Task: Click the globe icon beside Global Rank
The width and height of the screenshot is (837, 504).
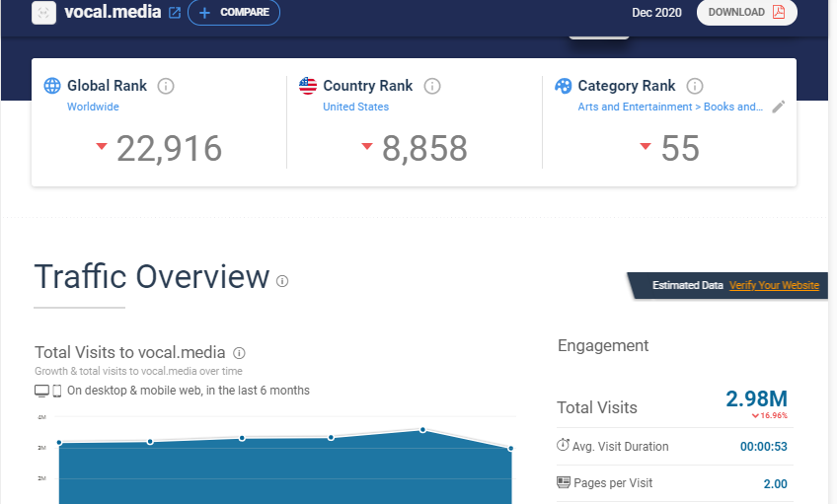Action: (52, 86)
